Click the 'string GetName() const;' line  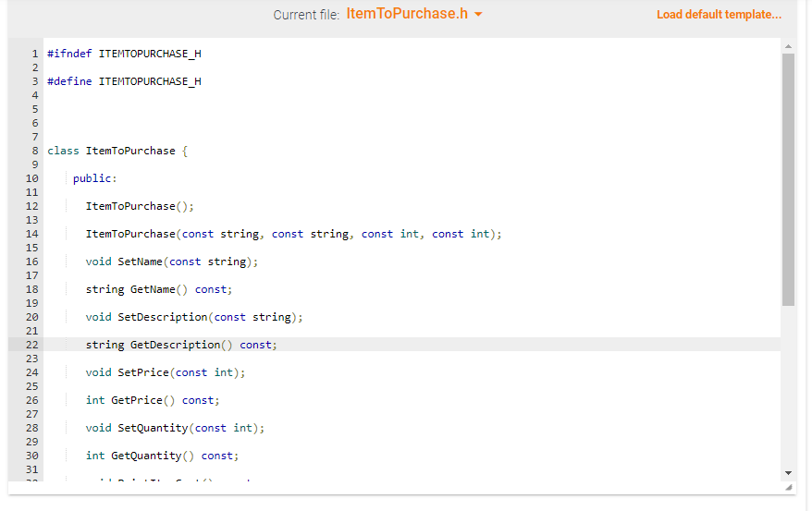coord(159,289)
